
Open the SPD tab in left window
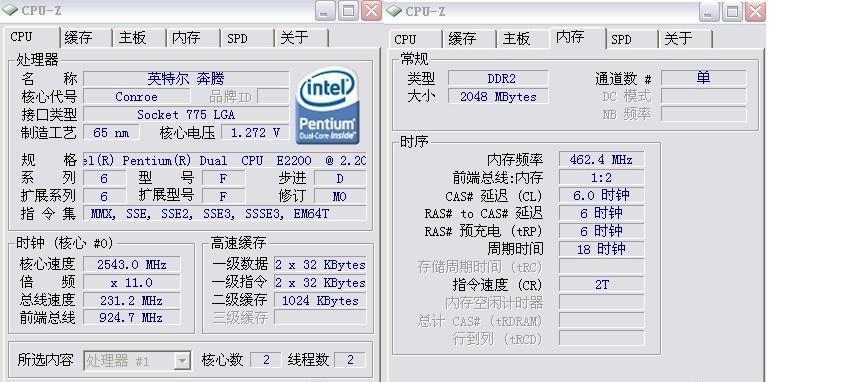point(246,38)
